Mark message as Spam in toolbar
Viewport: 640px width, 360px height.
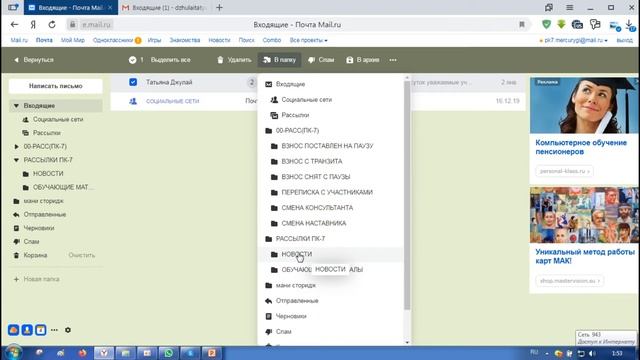(321, 60)
